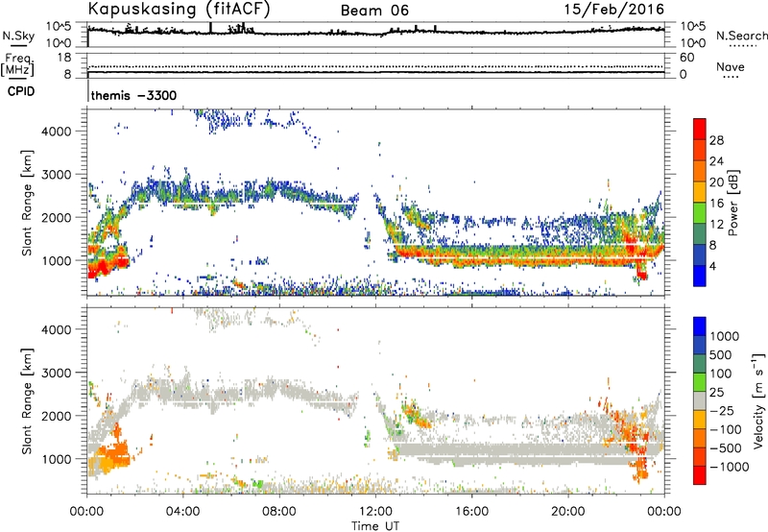Click the '60' tick on the Nave axis
This screenshot has height=532, width=768.
coord(686,58)
